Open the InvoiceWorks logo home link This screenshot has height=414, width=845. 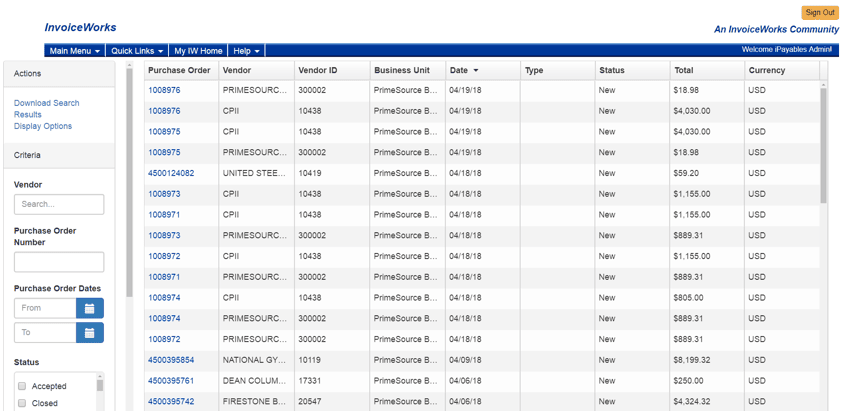tap(80, 27)
